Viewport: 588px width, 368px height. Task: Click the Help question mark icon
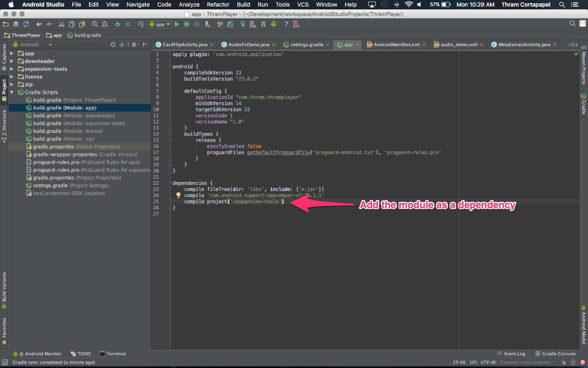(286, 24)
